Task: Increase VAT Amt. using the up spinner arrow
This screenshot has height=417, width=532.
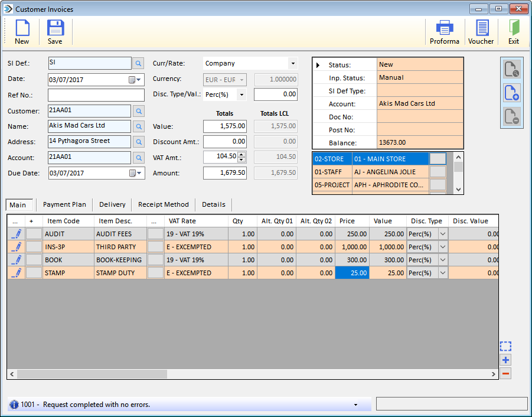Action: pos(241,154)
